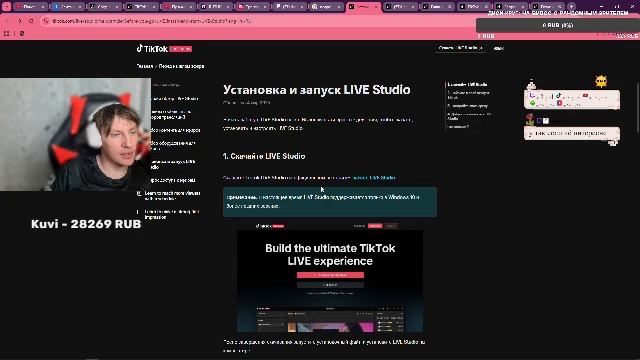The width and height of the screenshot is (640, 360).
Task: Jump to last item in right contents list
Action: pos(458,127)
